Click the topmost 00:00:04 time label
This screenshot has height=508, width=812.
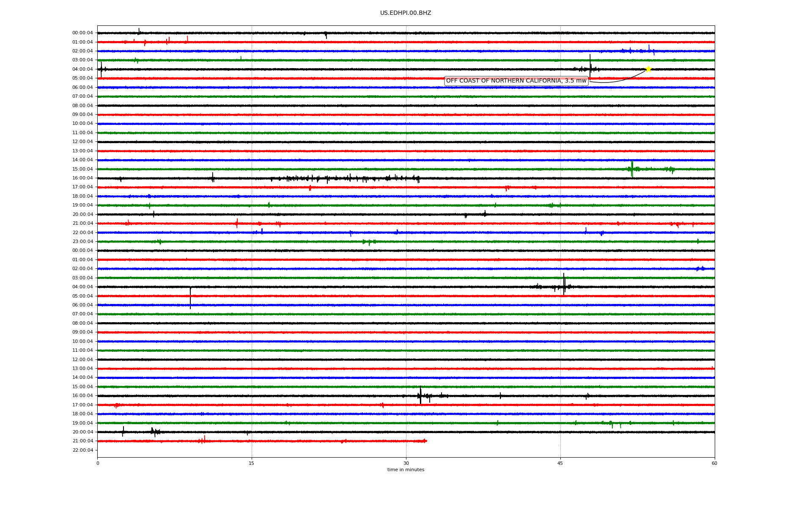(x=82, y=33)
